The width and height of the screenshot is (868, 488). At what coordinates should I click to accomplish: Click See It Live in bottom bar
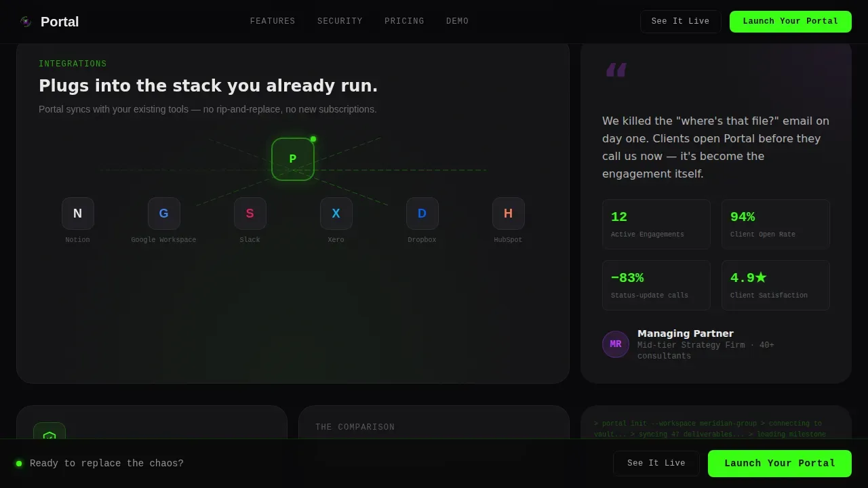click(656, 464)
